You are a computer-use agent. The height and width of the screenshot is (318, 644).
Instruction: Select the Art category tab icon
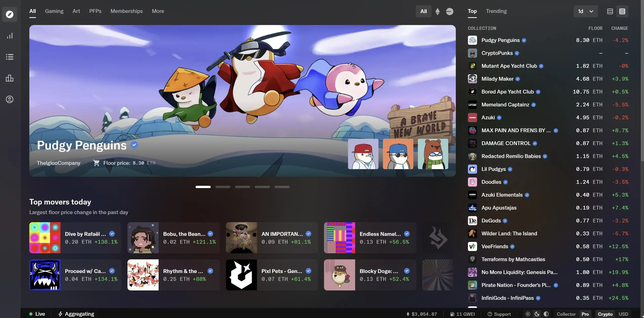76,11
